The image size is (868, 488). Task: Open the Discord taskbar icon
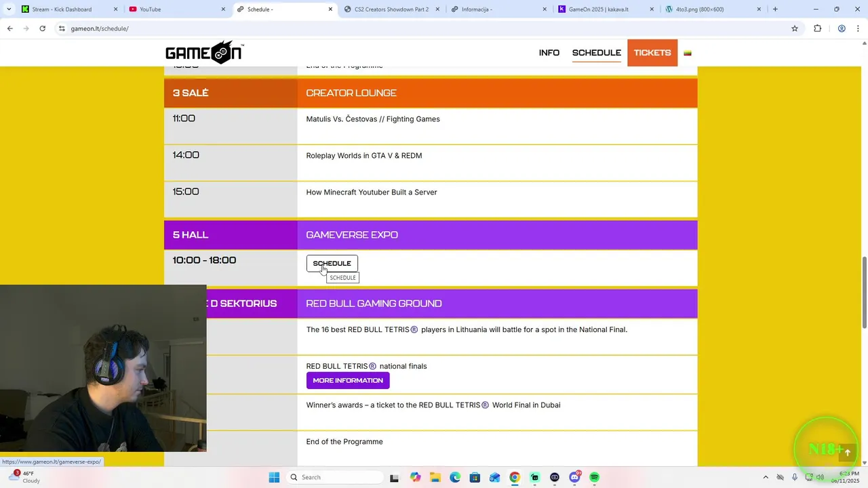click(575, 477)
